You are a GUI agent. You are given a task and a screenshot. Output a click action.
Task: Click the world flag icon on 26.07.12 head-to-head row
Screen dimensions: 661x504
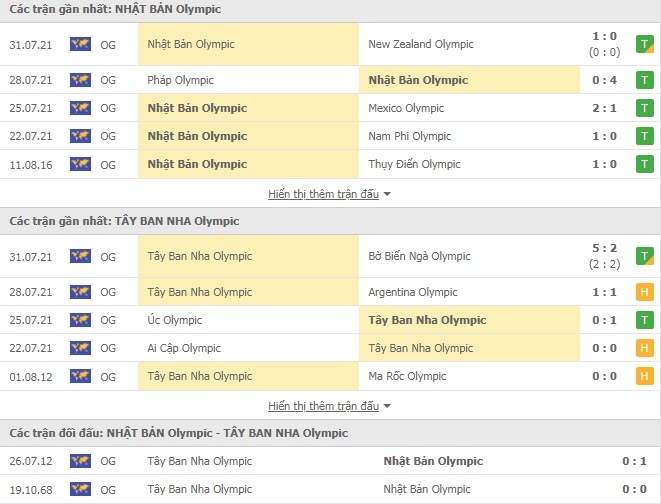[x=81, y=461]
